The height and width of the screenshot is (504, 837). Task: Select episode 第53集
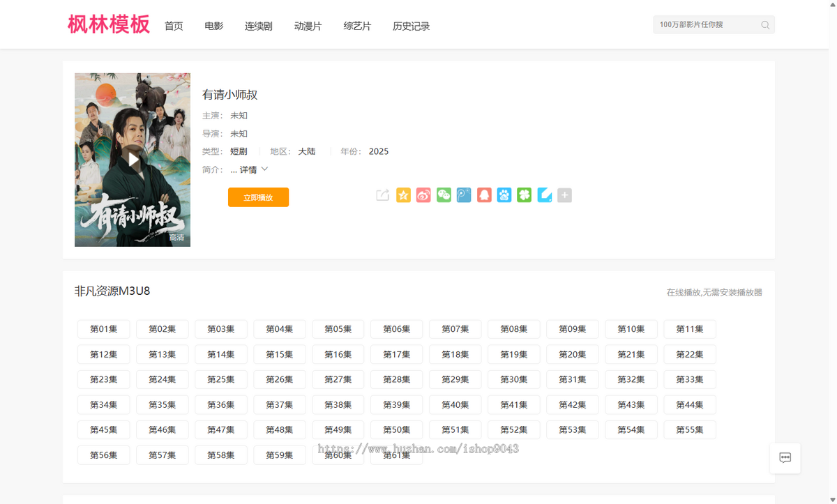coord(573,429)
